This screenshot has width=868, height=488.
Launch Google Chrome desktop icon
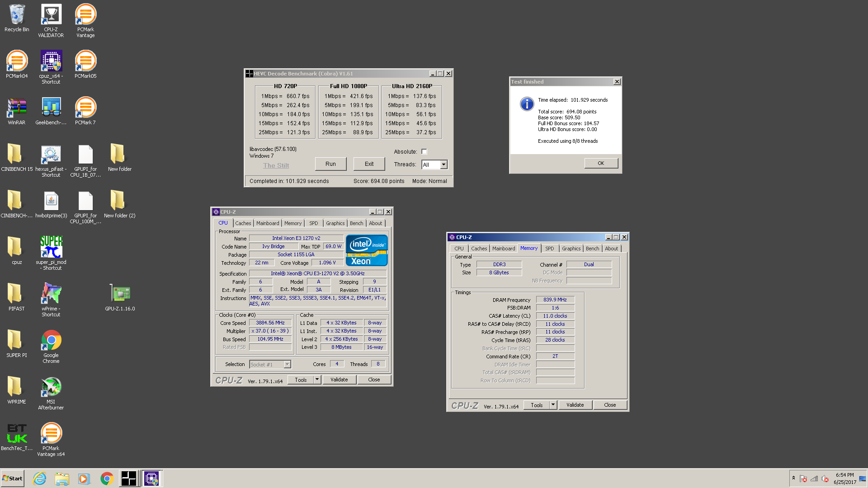pyautogui.click(x=51, y=346)
